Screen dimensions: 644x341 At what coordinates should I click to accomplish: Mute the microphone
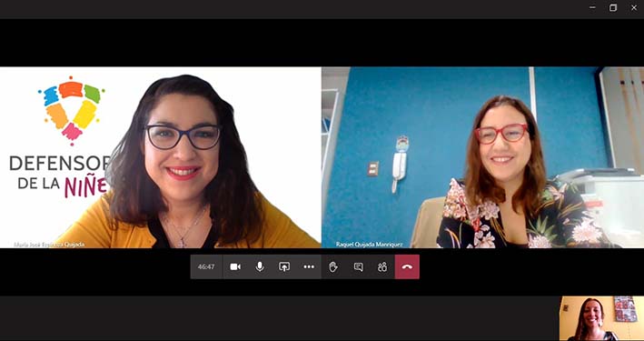pos(260,267)
